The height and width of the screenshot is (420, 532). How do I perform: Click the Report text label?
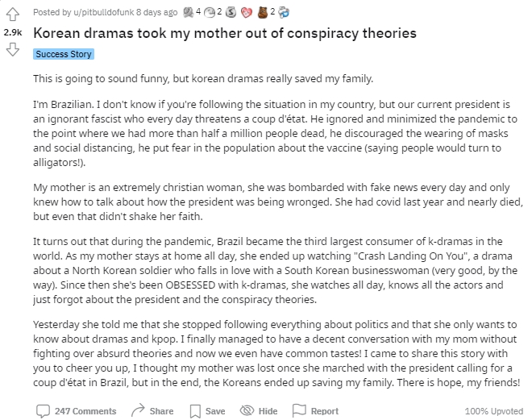pyautogui.click(x=325, y=411)
